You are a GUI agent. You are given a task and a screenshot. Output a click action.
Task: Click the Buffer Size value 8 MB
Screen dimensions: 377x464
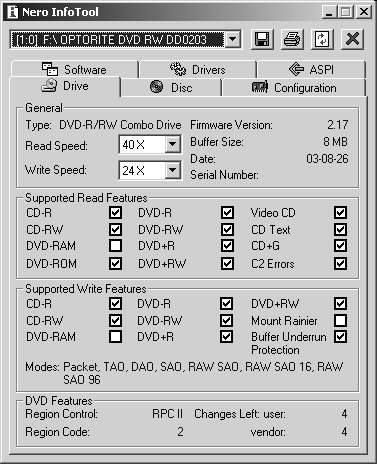pos(335,142)
